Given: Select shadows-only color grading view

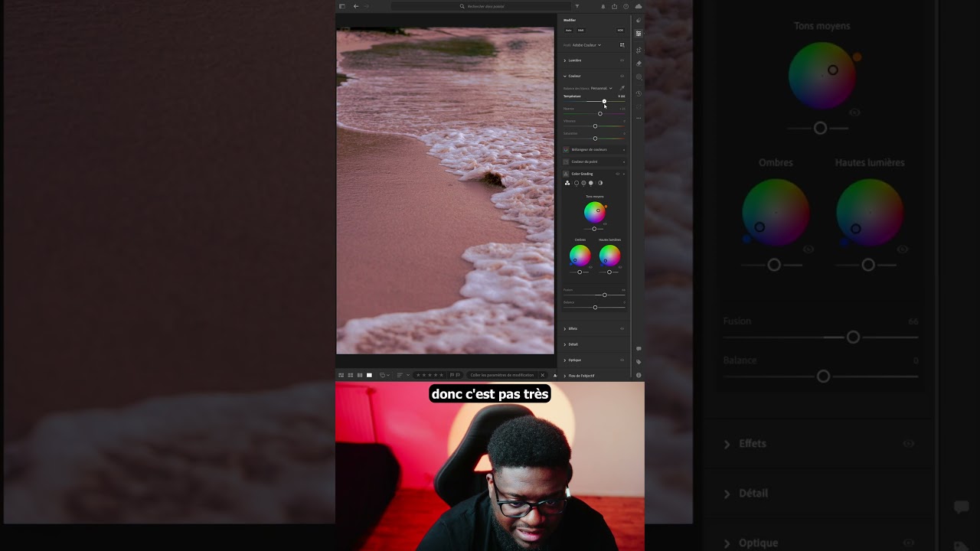Looking at the screenshot, I should pos(577,183).
